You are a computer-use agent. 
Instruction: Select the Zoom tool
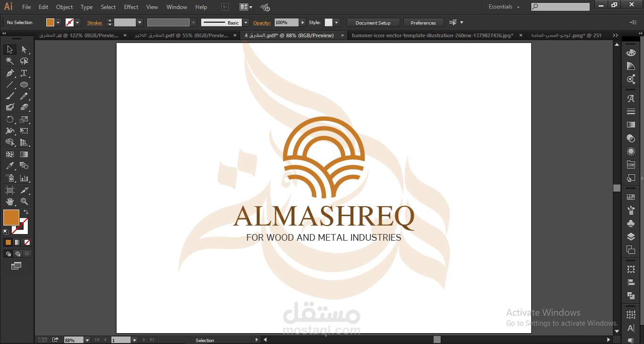tap(24, 201)
